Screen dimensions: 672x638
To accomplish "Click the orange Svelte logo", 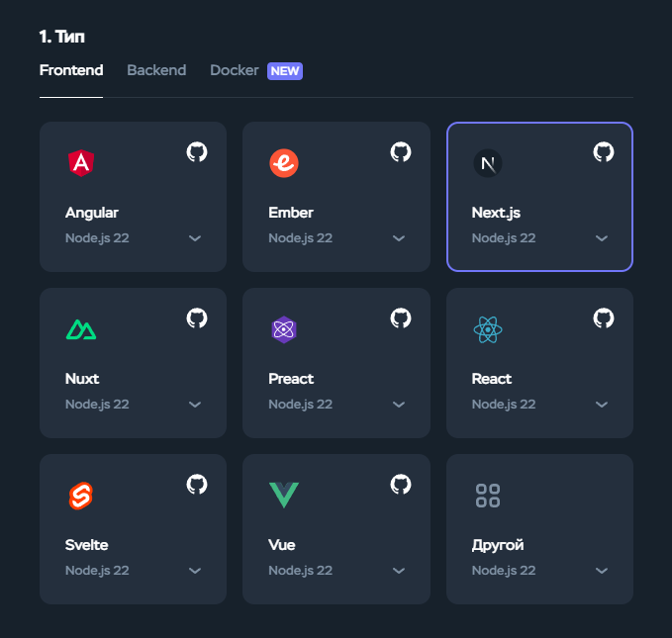I will click(80, 496).
